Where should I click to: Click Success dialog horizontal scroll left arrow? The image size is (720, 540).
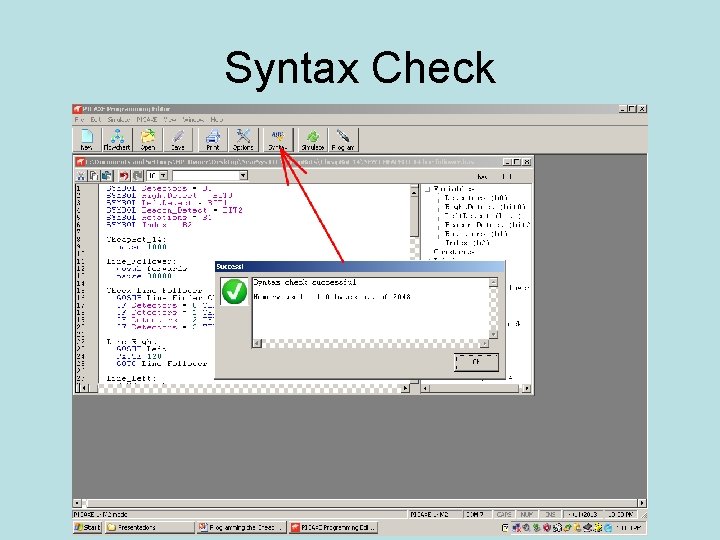[x=257, y=343]
